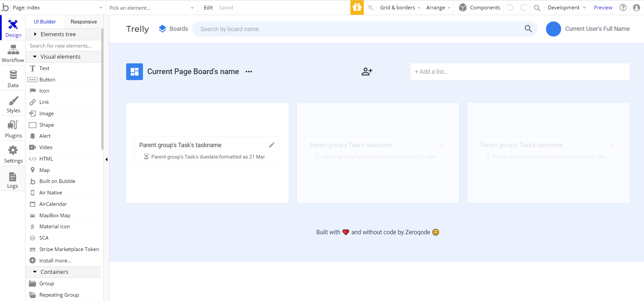Open the Pick an element dropdown
Screen dimensions: 644x301
pyautogui.click(x=152, y=8)
